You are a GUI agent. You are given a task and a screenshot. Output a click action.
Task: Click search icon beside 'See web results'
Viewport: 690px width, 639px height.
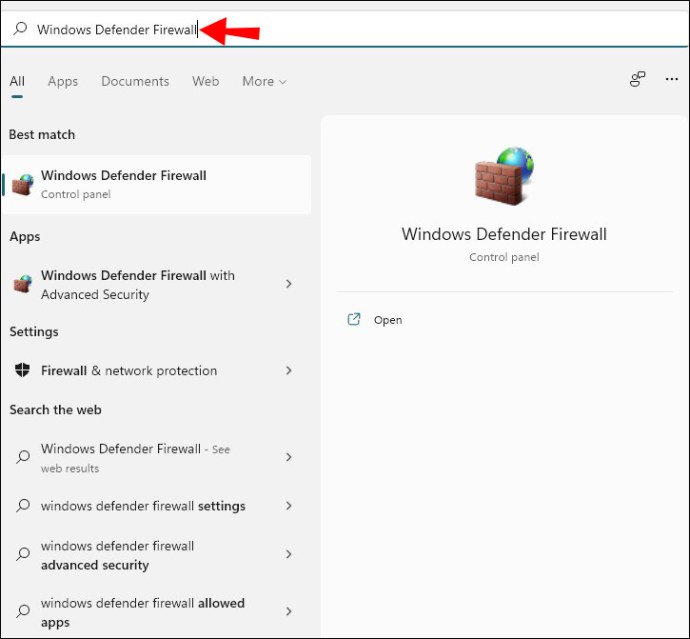[22, 457]
